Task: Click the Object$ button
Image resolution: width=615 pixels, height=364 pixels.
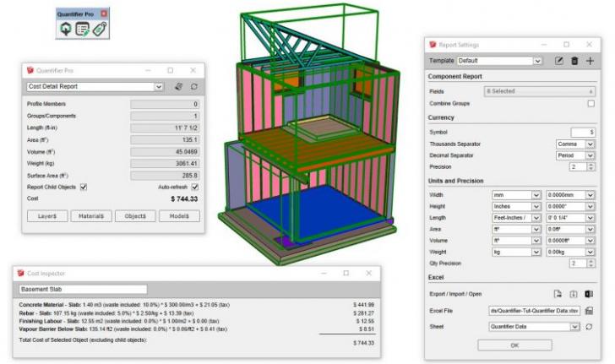Action: click(x=135, y=216)
